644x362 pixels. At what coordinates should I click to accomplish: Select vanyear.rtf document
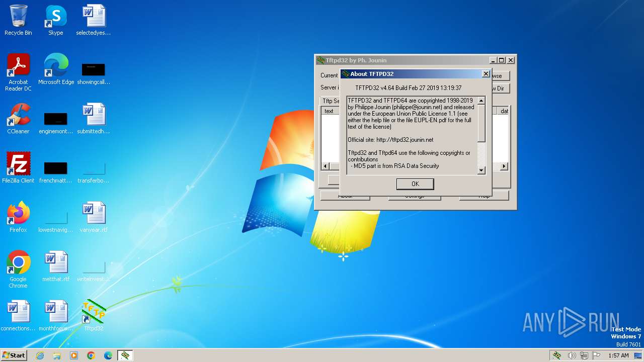(x=94, y=217)
